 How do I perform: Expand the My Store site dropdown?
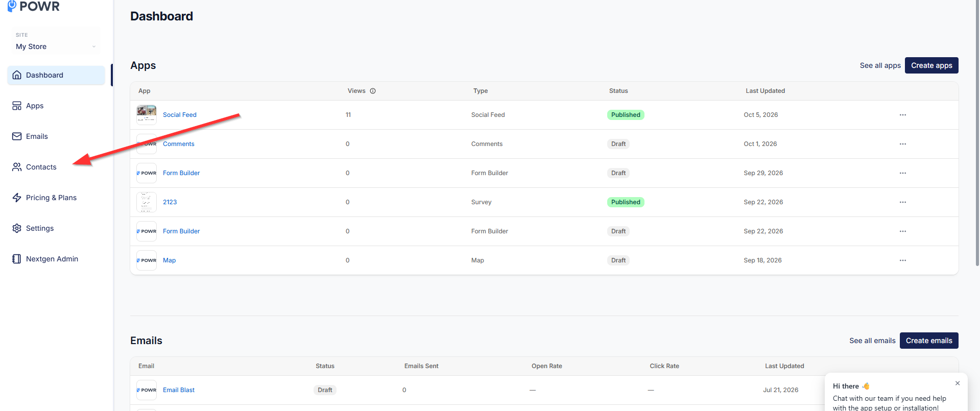coord(56,41)
